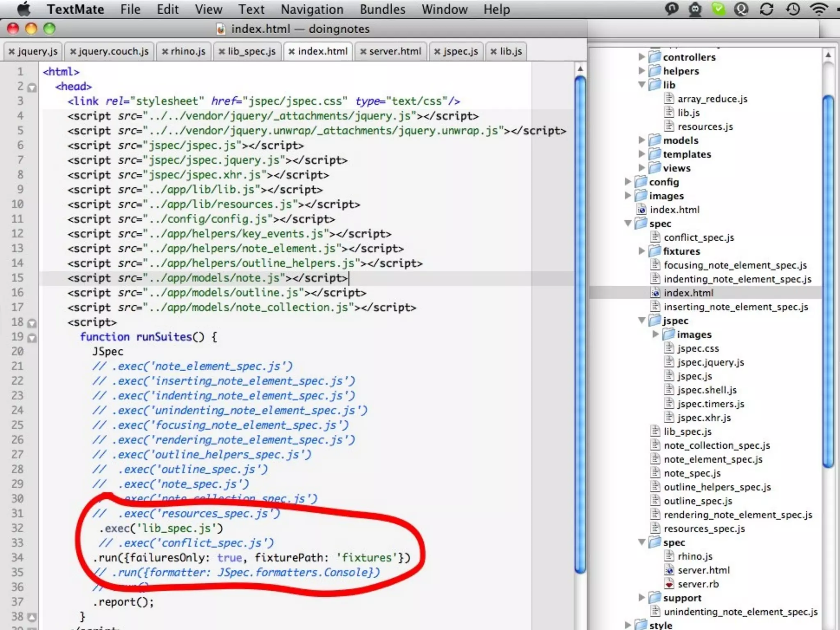The image size is (840, 630).
Task: Select jspec.timers.js file icon
Action: 669,404
